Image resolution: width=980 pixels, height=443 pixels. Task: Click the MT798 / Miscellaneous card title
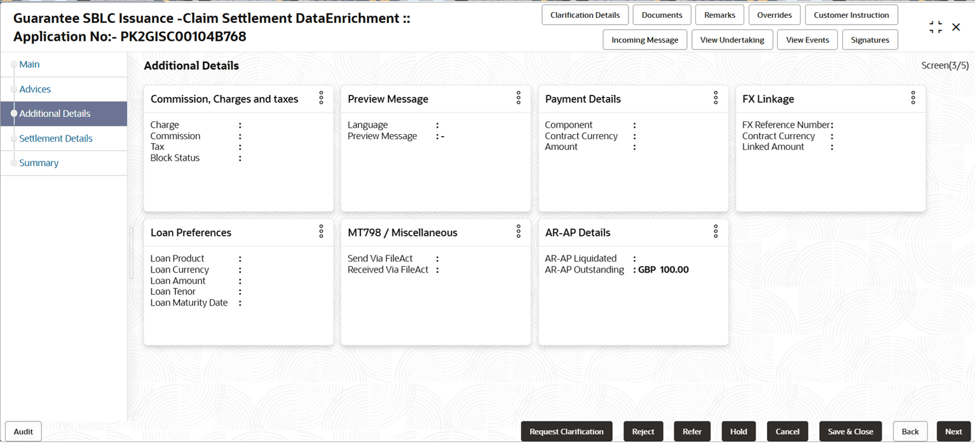(x=402, y=233)
